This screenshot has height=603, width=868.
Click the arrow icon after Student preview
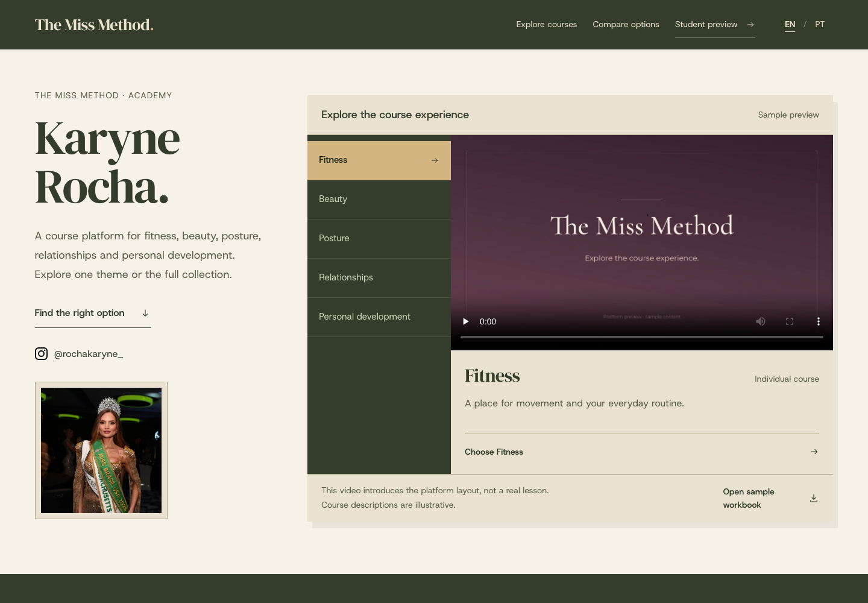(750, 25)
